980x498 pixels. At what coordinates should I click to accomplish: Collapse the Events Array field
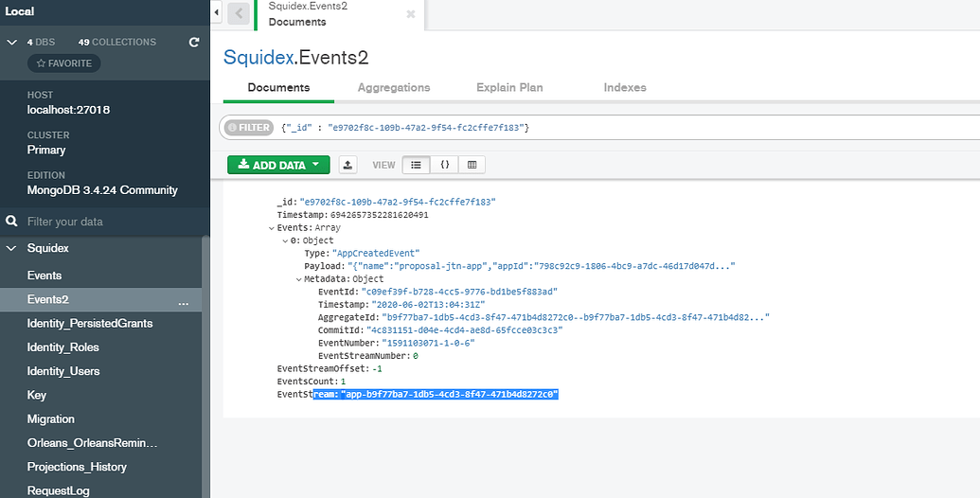[272, 228]
